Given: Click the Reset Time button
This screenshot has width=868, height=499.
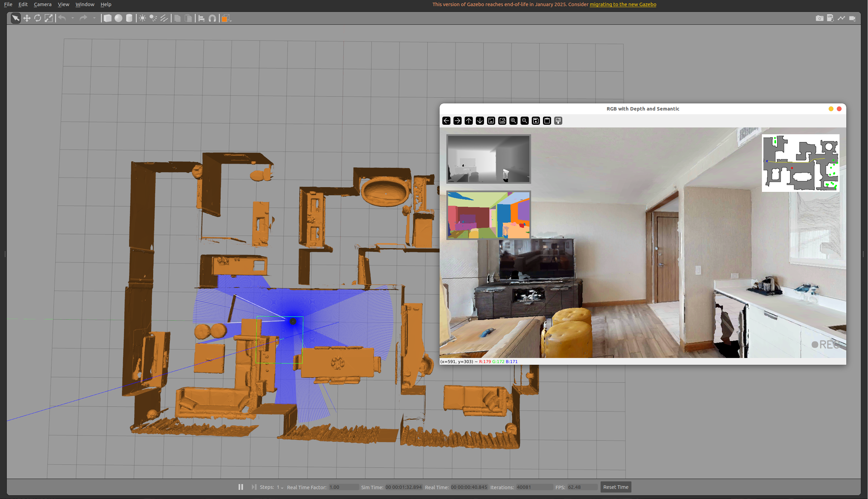Looking at the screenshot, I should [x=615, y=487].
